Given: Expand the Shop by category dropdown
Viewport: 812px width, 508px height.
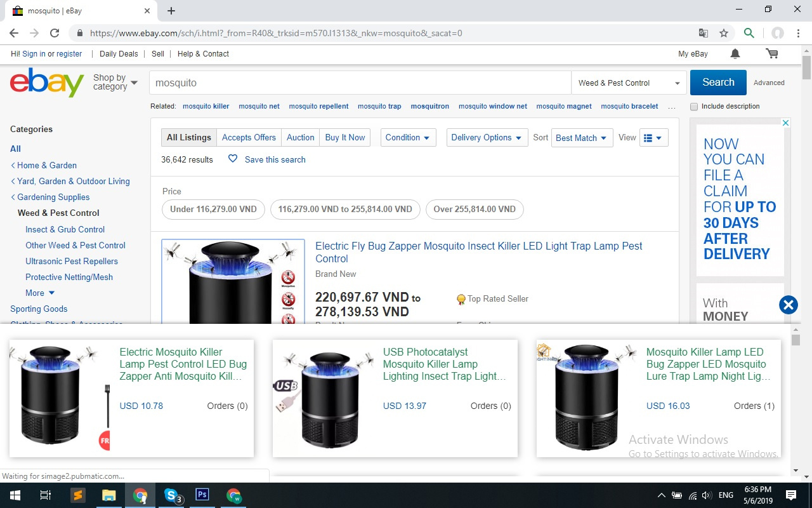Looking at the screenshot, I should tap(115, 83).
